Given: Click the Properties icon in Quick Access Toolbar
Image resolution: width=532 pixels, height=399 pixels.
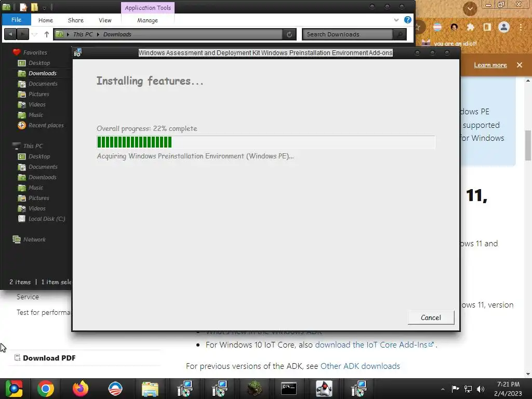Looking at the screenshot, I should pos(23,7).
